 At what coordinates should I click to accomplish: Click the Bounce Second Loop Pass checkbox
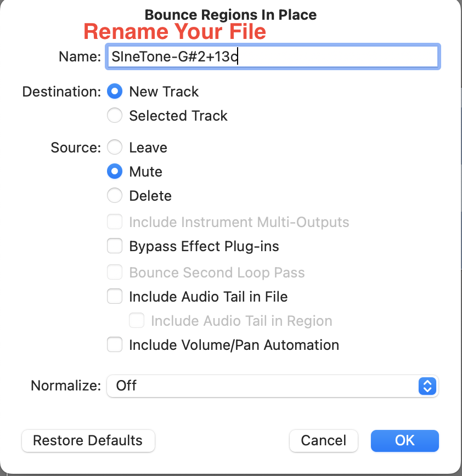point(115,273)
